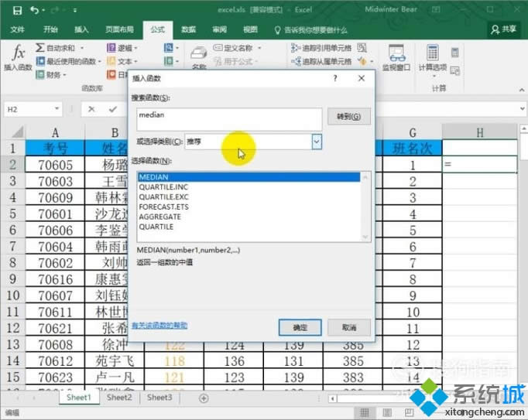Open the AutoSum (自动求和) function
Screen dimensions: 528x420
[60, 48]
